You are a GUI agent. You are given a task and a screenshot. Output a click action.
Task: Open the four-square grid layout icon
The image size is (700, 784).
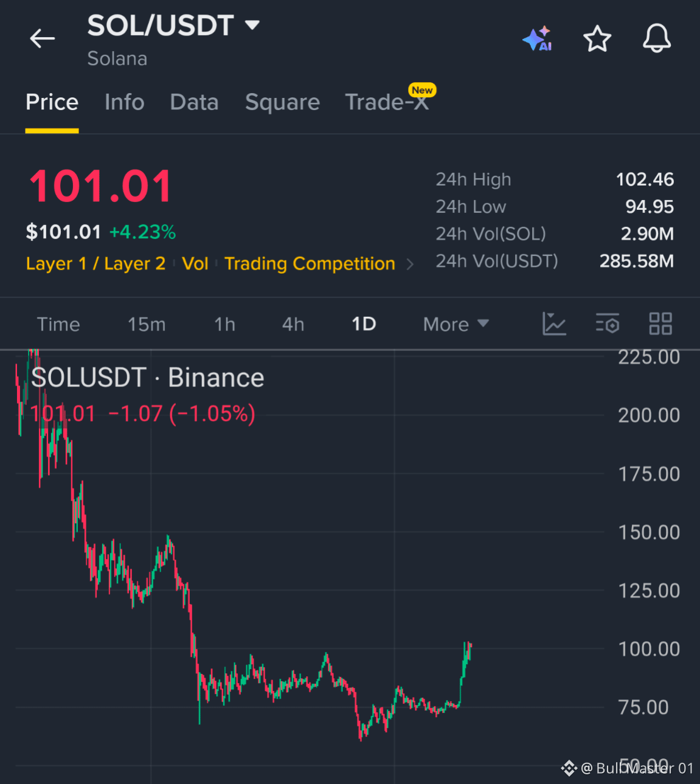point(660,324)
